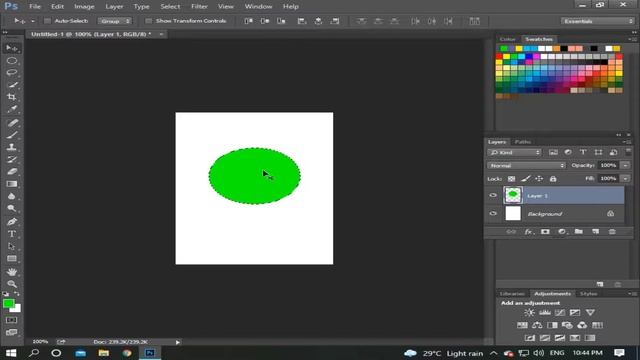Enable Auto-Select checkbox
The width and height of the screenshot is (640, 360).
(x=47, y=21)
